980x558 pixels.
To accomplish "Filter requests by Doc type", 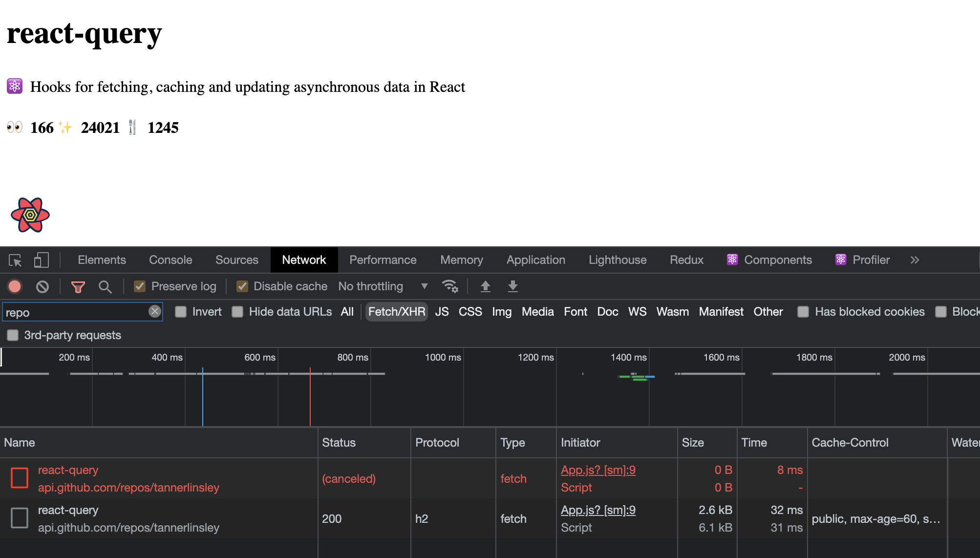I will (x=608, y=312).
